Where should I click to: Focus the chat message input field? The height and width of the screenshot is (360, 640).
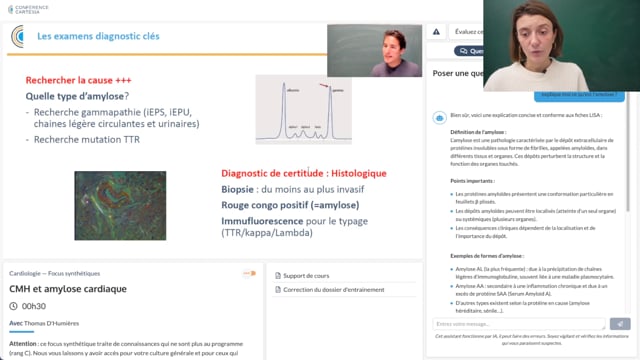pyautogui.click(x=519, y=324)
